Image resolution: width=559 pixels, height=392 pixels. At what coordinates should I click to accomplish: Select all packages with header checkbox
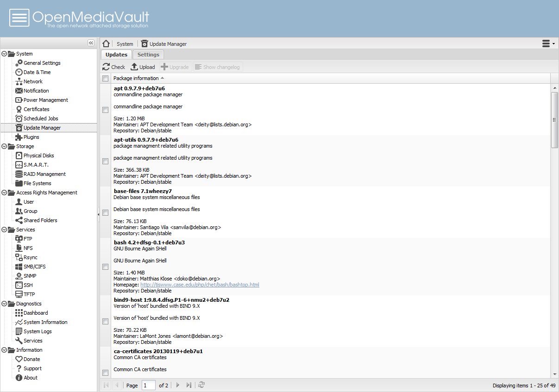point(106,78)
